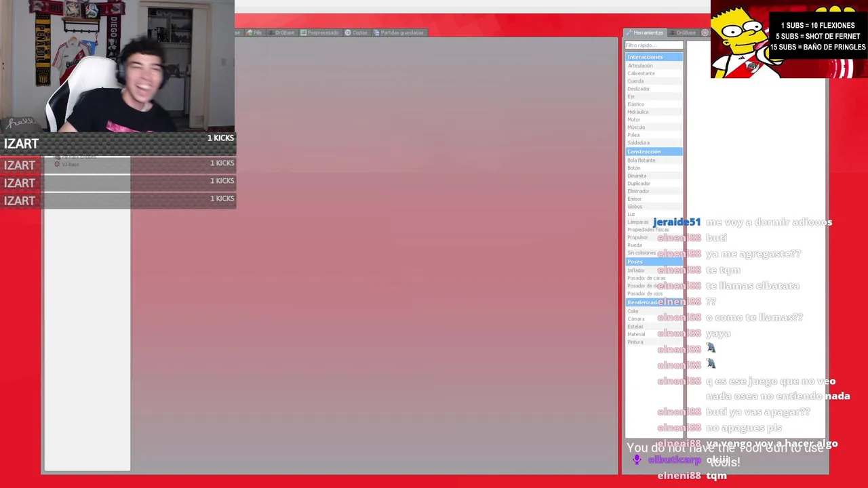The height and width of the screenshot is (488, 868).
Task: Select the Inflador tool
Action: [654, 270]
